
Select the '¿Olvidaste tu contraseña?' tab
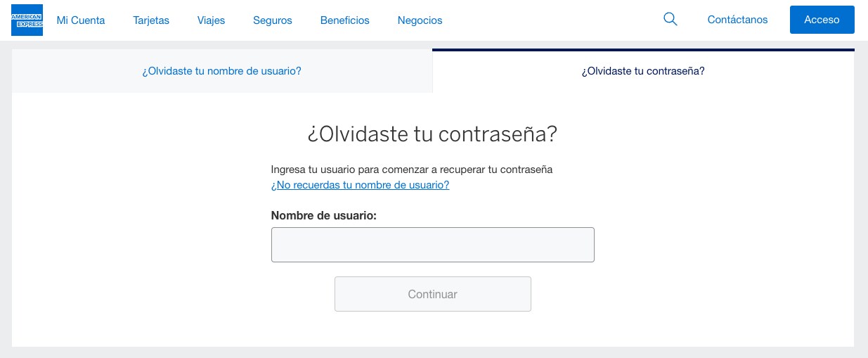click(x=643, y=71)
